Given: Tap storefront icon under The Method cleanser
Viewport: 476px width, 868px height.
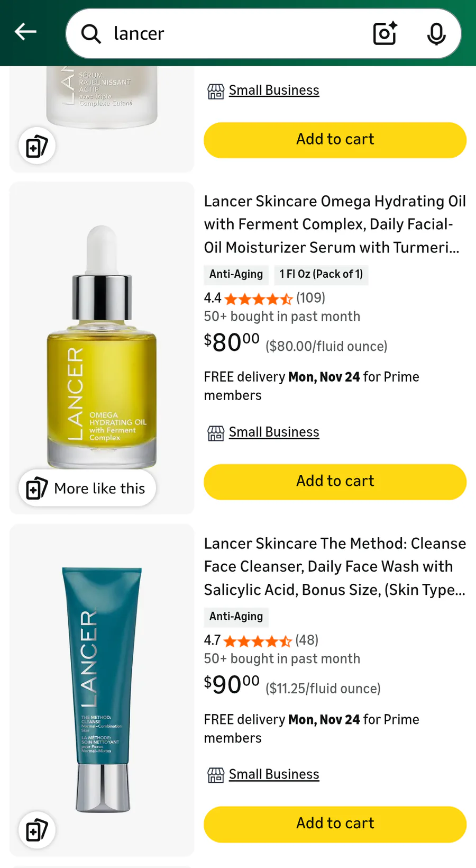Looking at the screenshot, I should coord(216,775).
